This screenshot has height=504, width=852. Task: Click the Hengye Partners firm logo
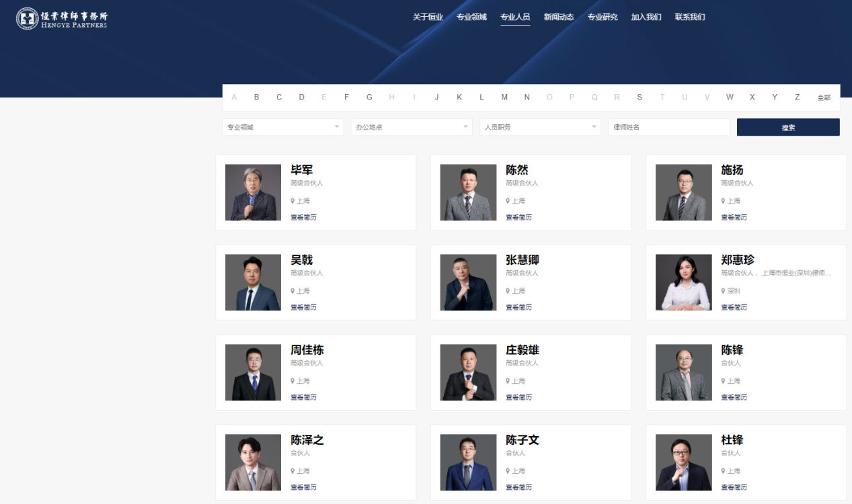coord(61,19)
